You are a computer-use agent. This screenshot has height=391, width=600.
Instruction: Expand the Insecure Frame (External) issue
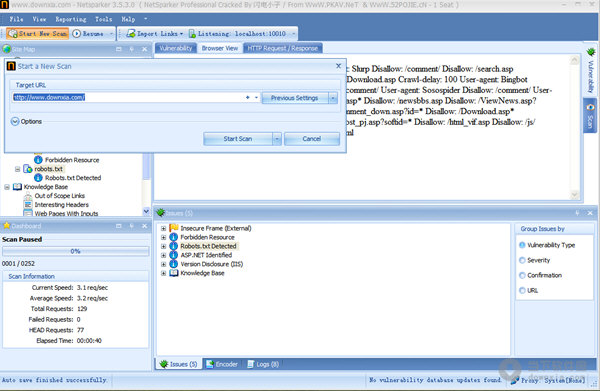[163, 228]
